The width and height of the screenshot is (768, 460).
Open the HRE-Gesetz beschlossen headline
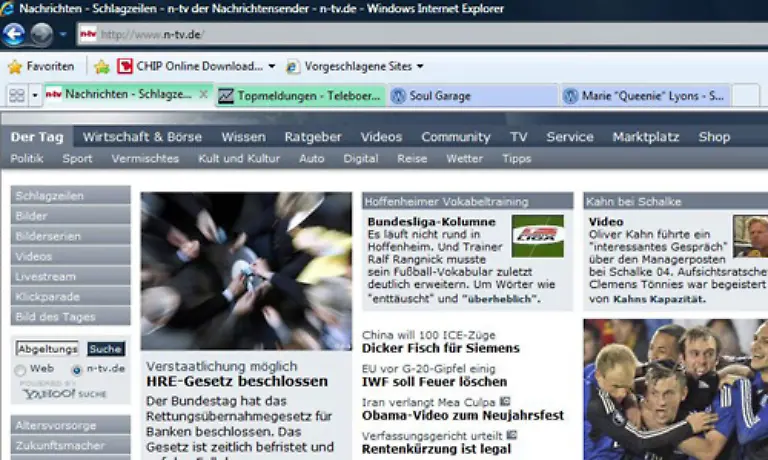pyautogui.click(x=237, y=381)
